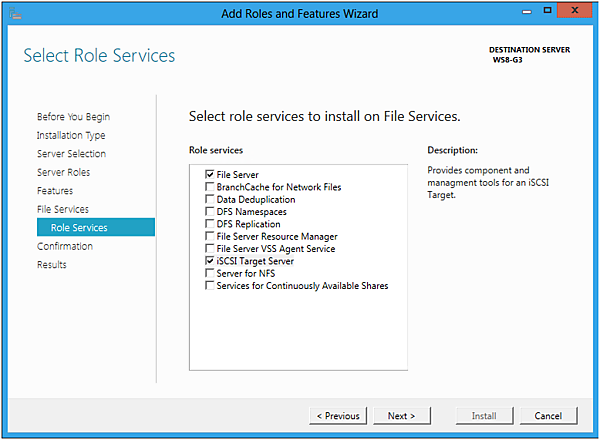
Task: Tick the DFS Namespaces checkbox
Action: pyautogui.click(x=209, y=212)
